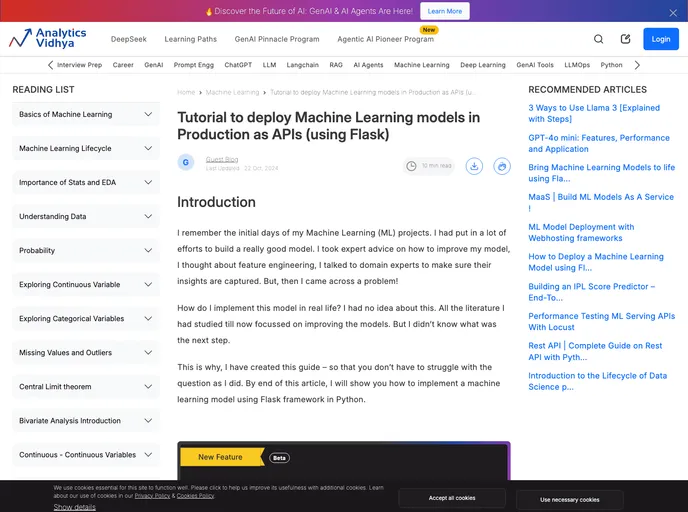
Task: Open GPT-4o mini Features article
Action: pyautogui.click(x=599, y=143)
